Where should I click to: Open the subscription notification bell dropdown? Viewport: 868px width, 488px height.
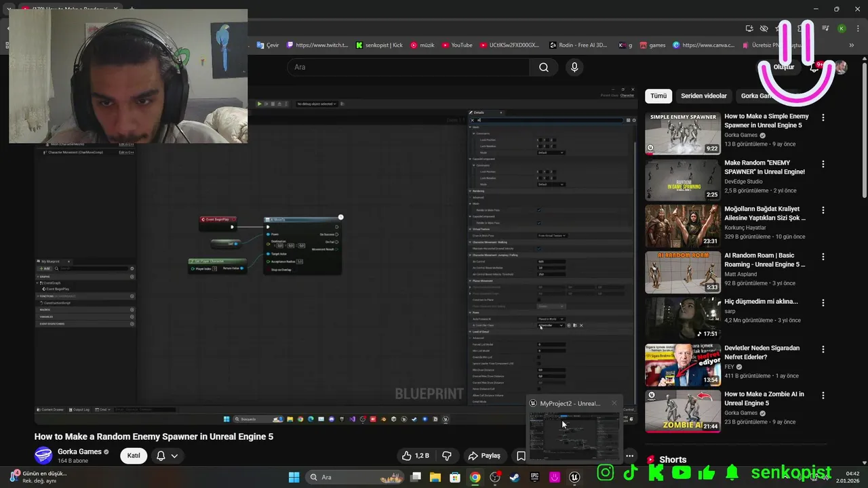click(x=167, y=455)
